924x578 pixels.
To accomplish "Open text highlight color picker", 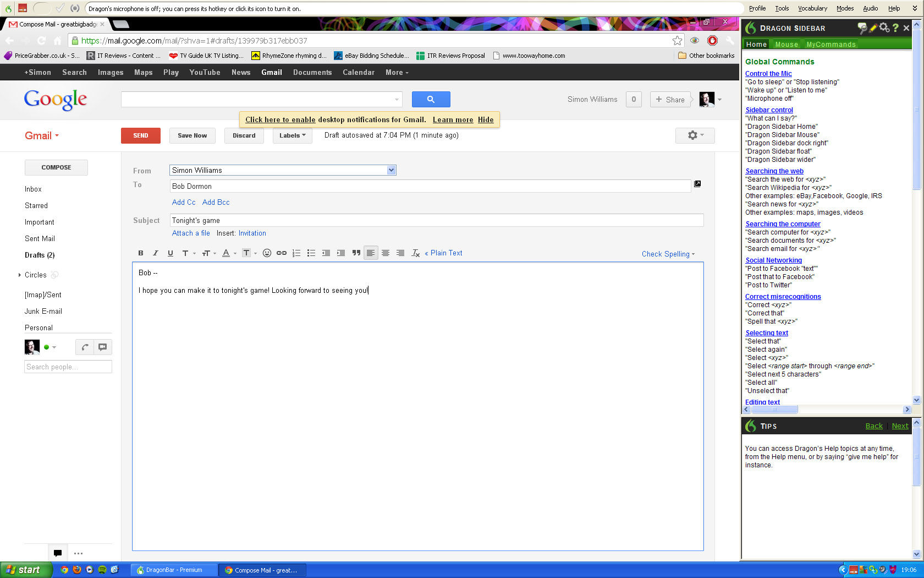I will tap(249, 253).
